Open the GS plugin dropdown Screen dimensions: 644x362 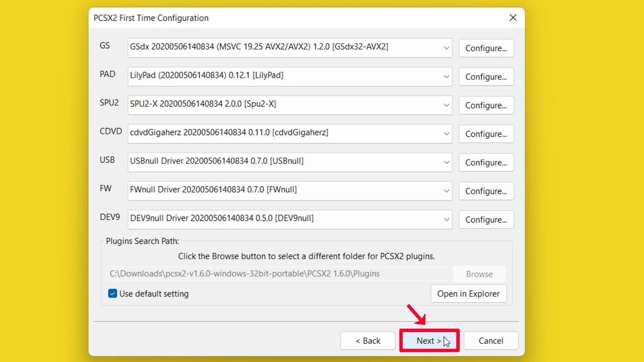coord(290,48)
